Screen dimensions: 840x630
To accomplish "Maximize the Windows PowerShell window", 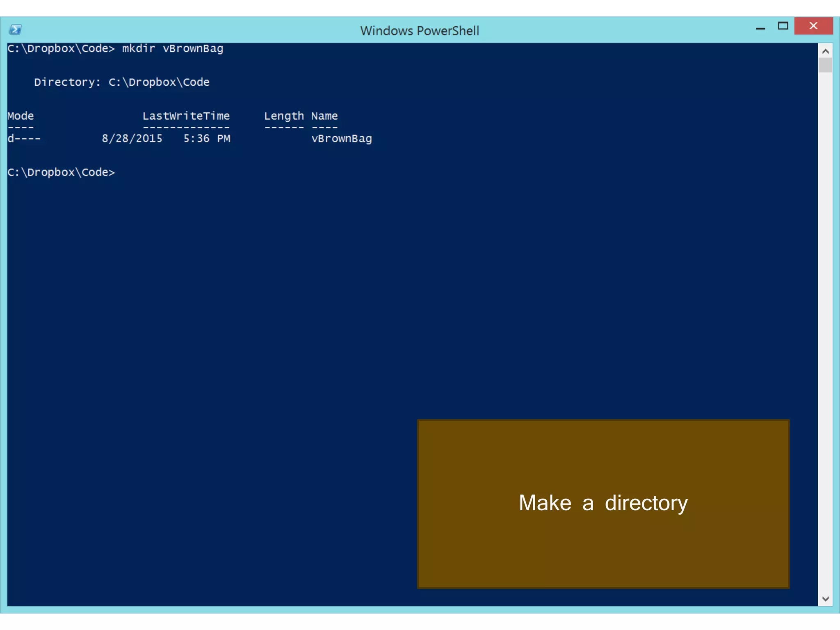I will pyautogui.click(x=783, y=26).
